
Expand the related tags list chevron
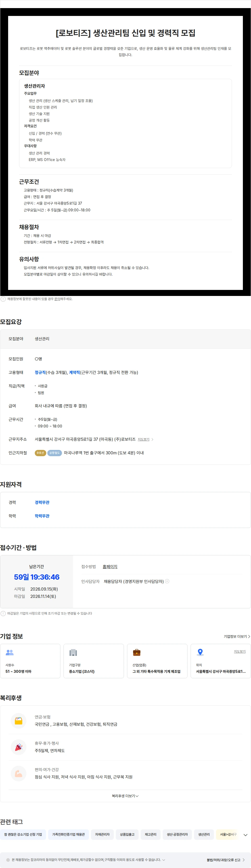tap(245, 835)
